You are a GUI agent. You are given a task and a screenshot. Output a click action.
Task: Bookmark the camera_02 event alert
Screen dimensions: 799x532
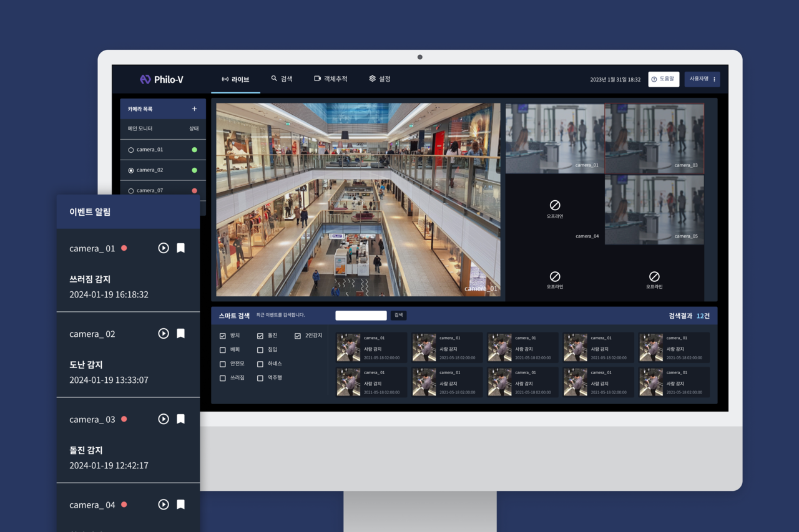click(x=180, y=334)
